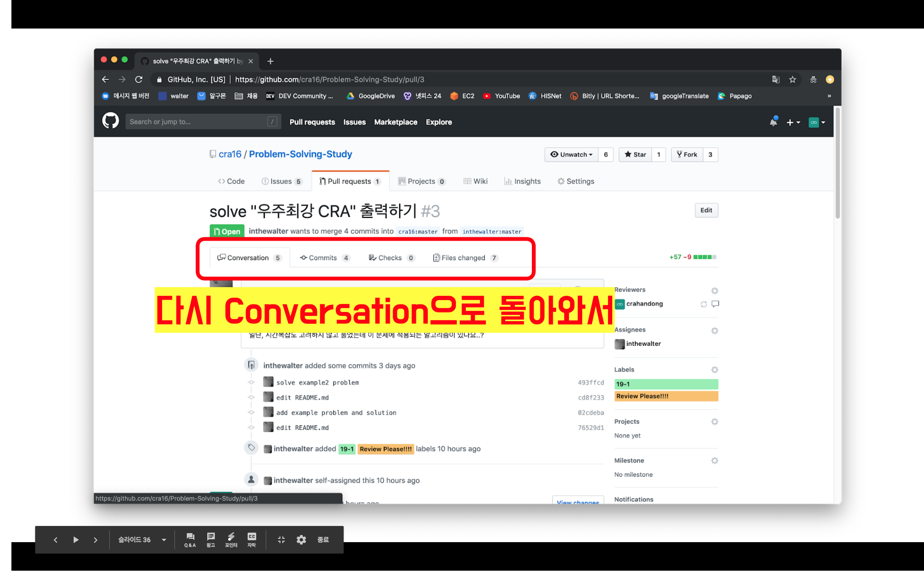Re-request review from crahandong icon

[x=703, y=304]
